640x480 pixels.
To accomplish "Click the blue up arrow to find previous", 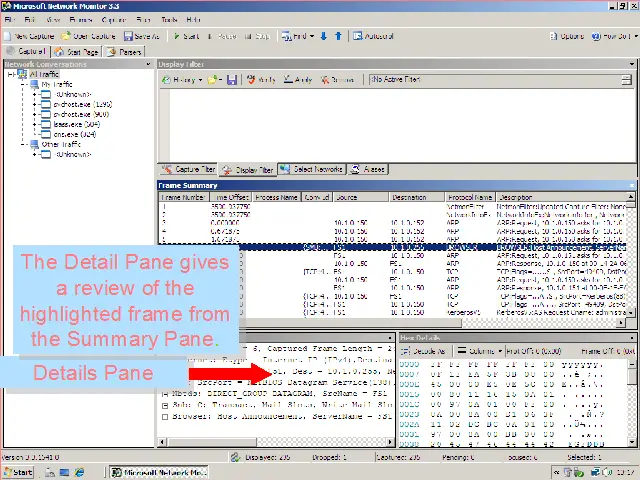I will 338,36.
